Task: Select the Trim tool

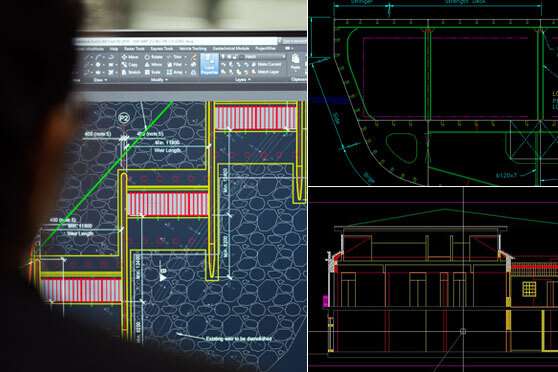Action: [x=175, y=57]
